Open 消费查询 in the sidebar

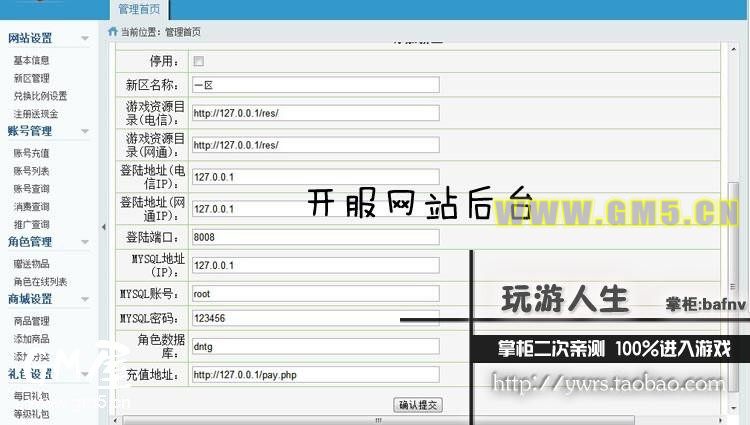31,207
